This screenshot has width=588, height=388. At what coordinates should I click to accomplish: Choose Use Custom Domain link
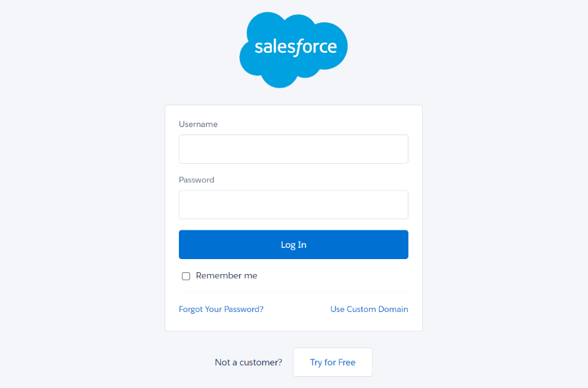pos(369,309)
